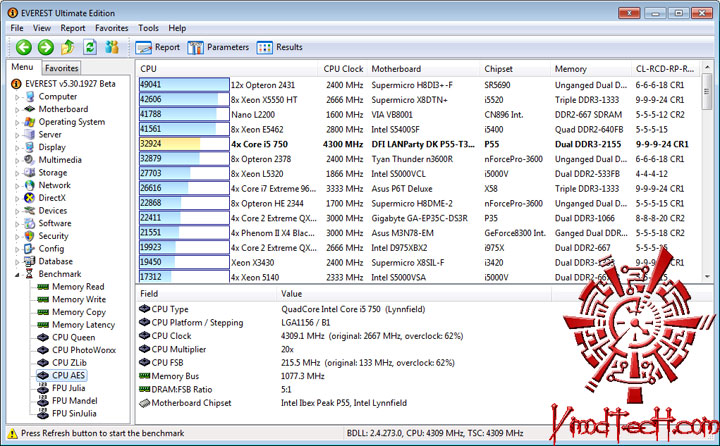The width and height of the screenshot is (720, 446).
Task: Select the Server tree icon
Action: coord(30,135)
